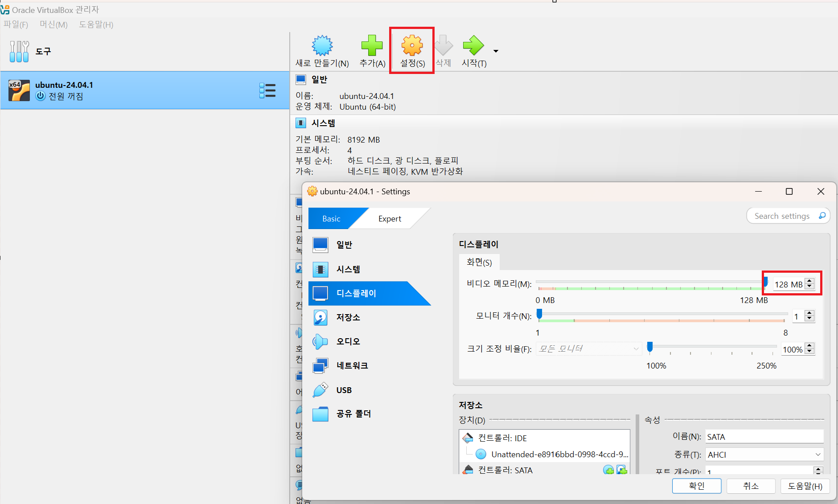Click the 도구 tools icon
838x504 pixels.
tap(19, 51)
